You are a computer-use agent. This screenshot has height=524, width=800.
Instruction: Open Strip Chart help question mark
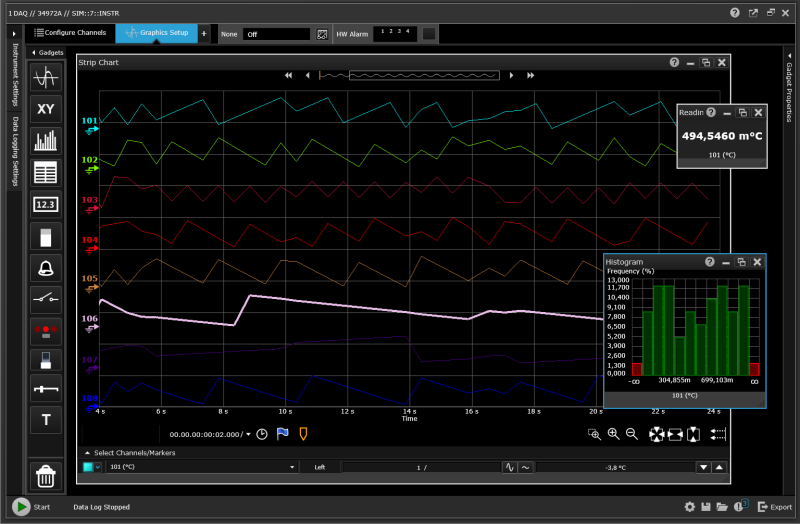point(674,62)
